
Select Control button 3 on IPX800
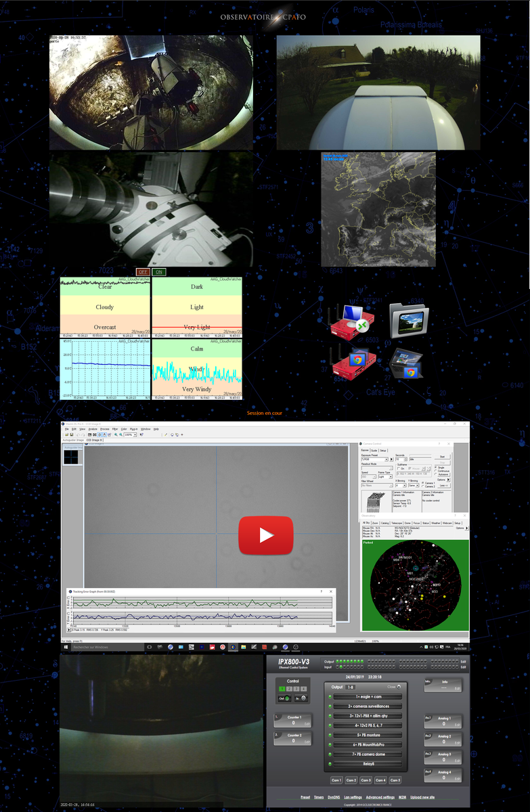pyautogui.click(x=296, y=689)
